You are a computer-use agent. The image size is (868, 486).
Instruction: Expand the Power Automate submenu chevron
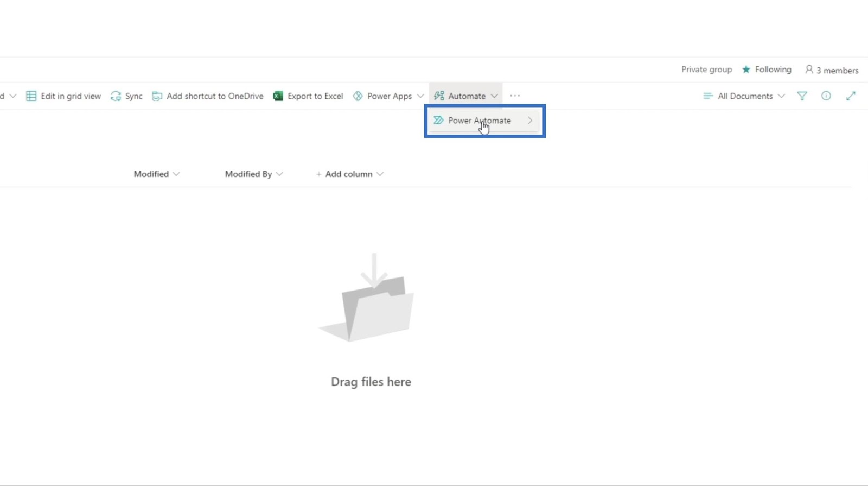[x=530, y=121]
